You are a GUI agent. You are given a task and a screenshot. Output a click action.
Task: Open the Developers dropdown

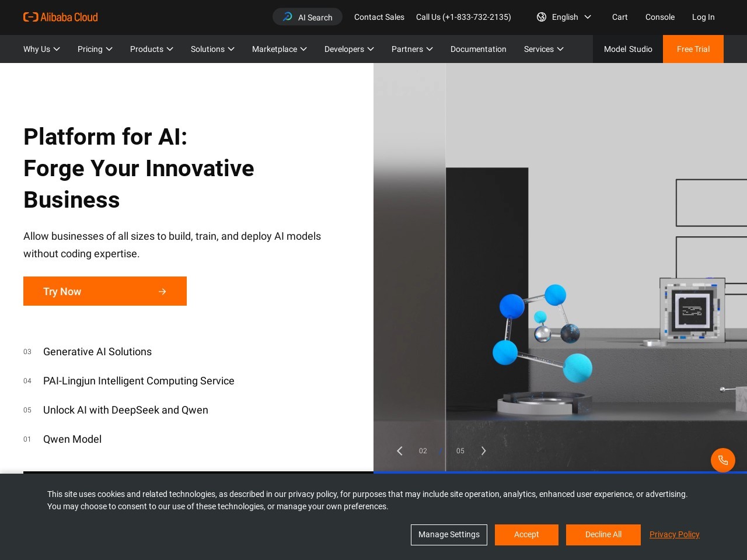(x=349, y=49)
